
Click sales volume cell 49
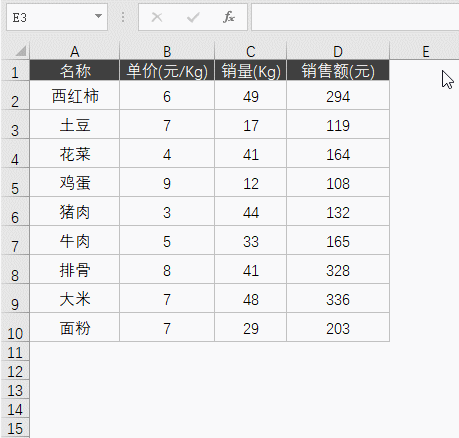pos(251,95)
